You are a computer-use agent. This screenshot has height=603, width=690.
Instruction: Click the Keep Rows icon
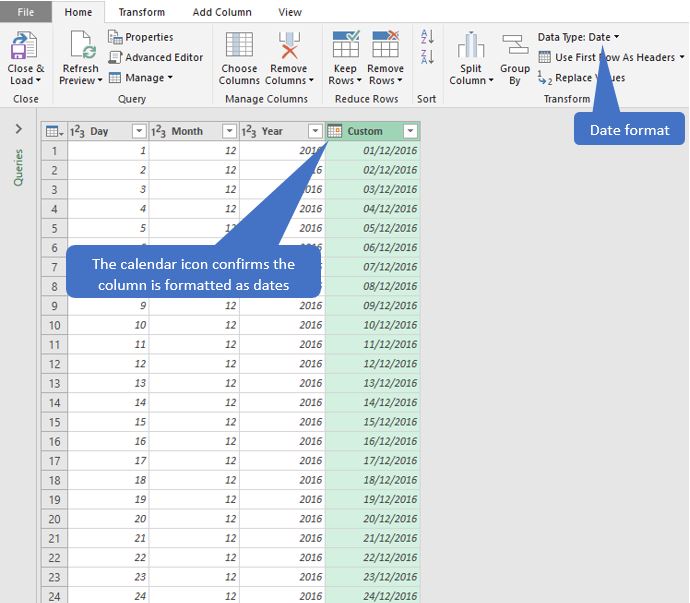pyautogui.click(x=346, y=44)
